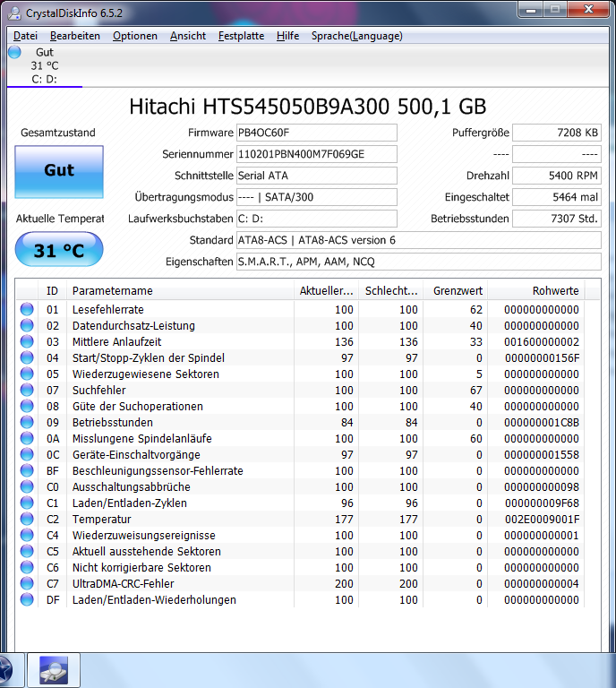Click status orb for Mittlere Anlaufzeit row

click(x=27, y=342)
